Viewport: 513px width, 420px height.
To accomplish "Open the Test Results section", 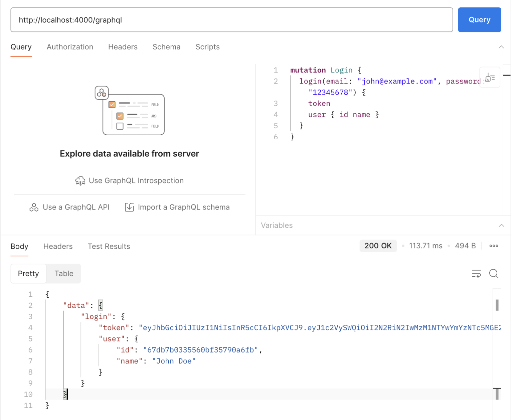I will coord(109,246).
